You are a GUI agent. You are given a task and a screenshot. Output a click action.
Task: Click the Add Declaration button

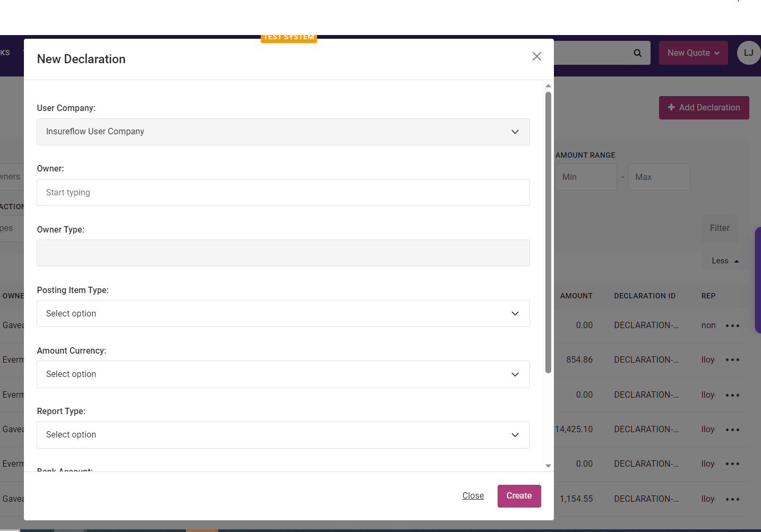(704, 108)
